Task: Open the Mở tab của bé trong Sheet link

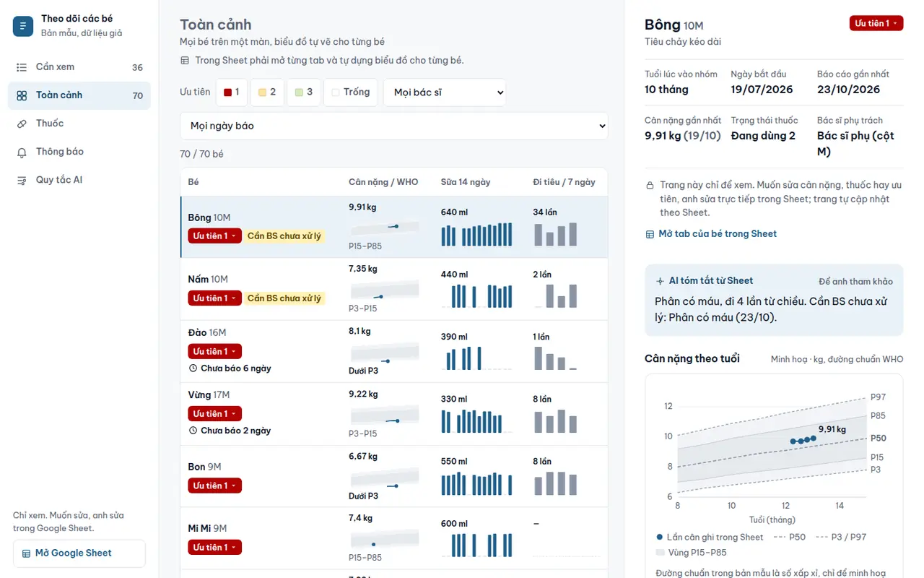Action: click(x=711, y=234)
